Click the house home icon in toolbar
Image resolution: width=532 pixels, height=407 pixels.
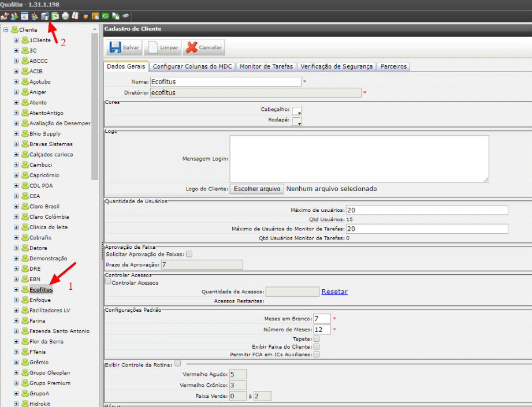click(5, 16)
